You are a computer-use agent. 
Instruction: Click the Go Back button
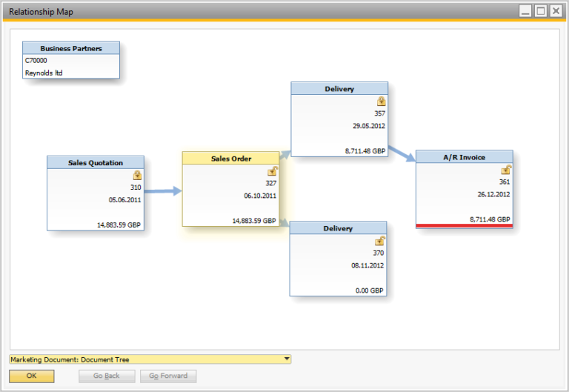(107, 376)
